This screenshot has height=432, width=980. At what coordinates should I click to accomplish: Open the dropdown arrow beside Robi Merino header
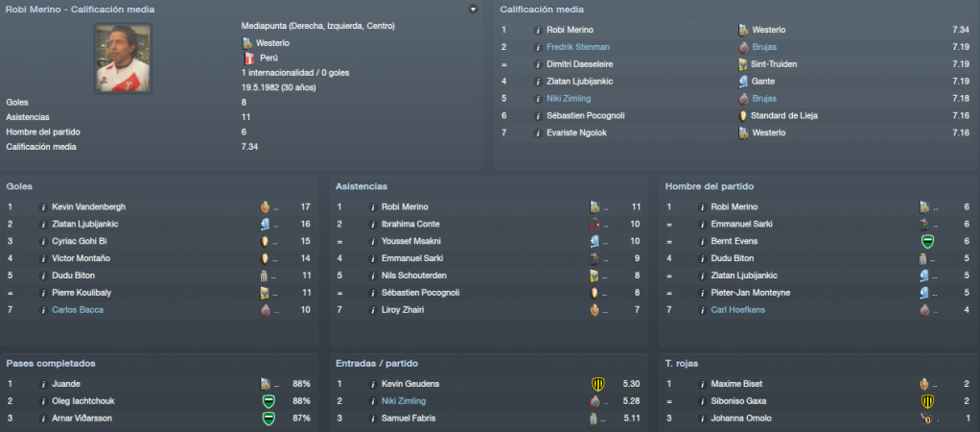coord(473,10)
